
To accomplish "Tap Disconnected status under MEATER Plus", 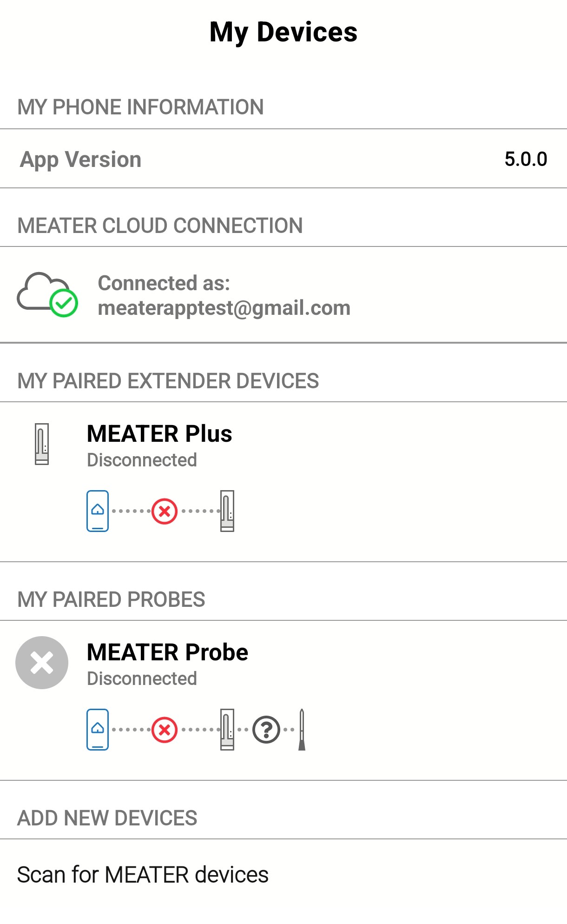I will [x=142, y=460].
